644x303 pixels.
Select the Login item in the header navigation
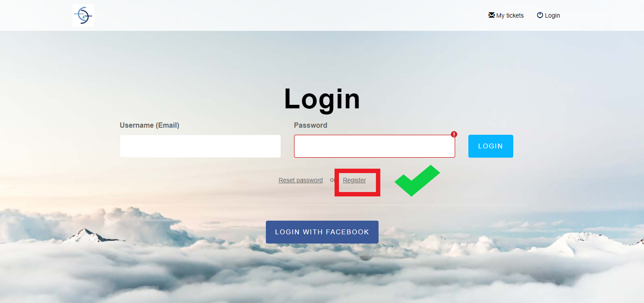[548, 15]
